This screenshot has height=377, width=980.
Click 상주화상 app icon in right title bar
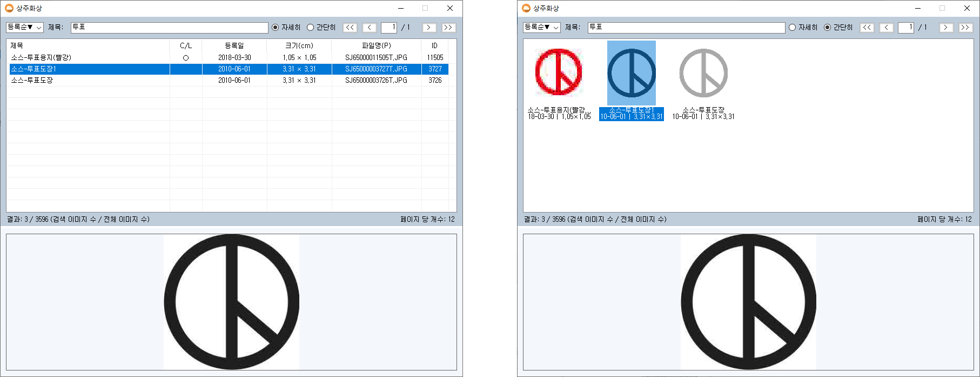click(526, 8)
